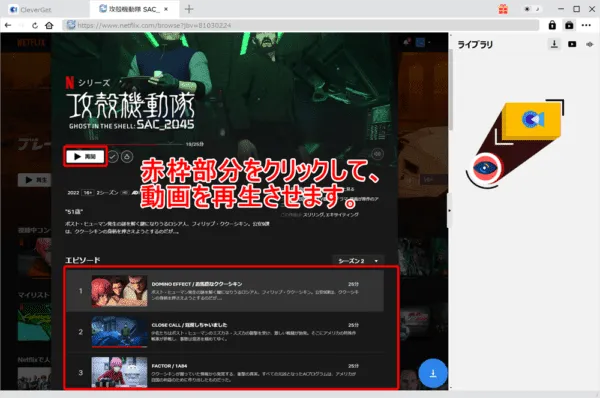600x398 pixels.
Task: Click the NETFLIX logo in header
Action: click(x=31, y=42)
